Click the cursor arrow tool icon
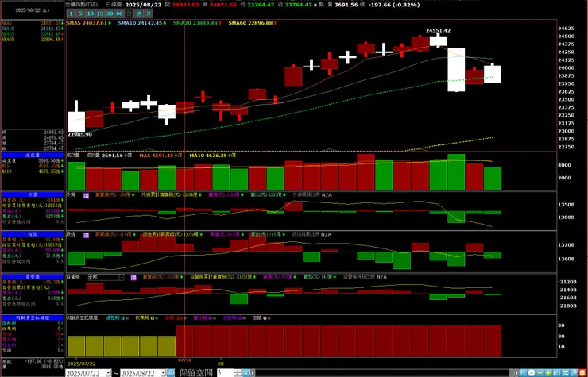Viewport: 588px width, 377px height. pyautogui.click(x=523, y=373)
